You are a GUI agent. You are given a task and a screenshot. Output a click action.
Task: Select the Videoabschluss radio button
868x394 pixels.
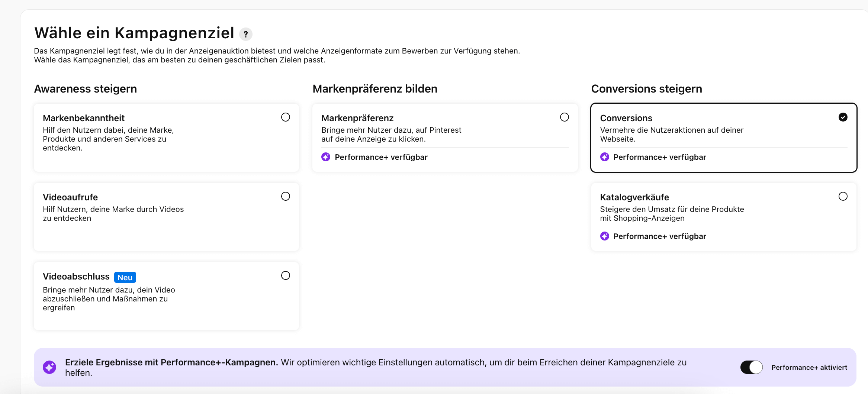coord(286,275)
